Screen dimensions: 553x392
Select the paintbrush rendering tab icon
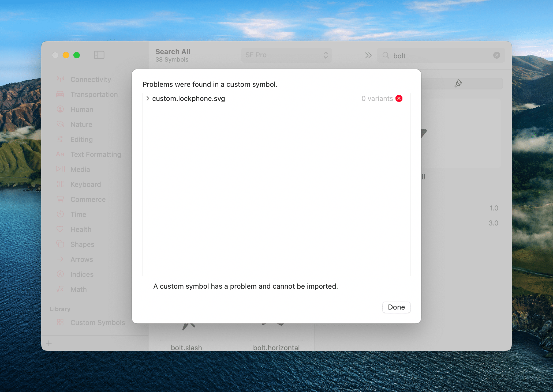point(458,84)
